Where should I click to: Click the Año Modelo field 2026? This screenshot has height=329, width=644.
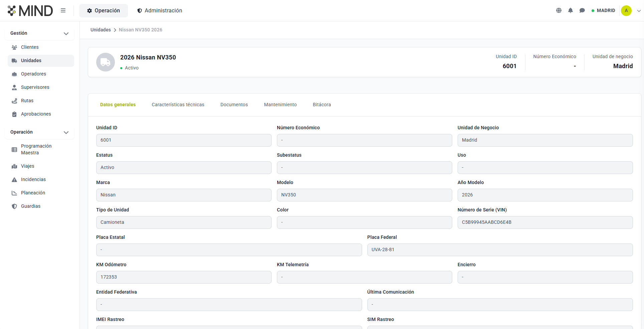(545, 195)
